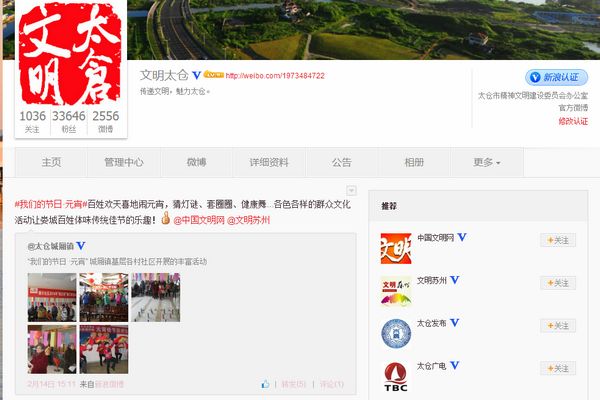Open the 公告 tab
Viewport: 600px width, 400px height.
342,162
